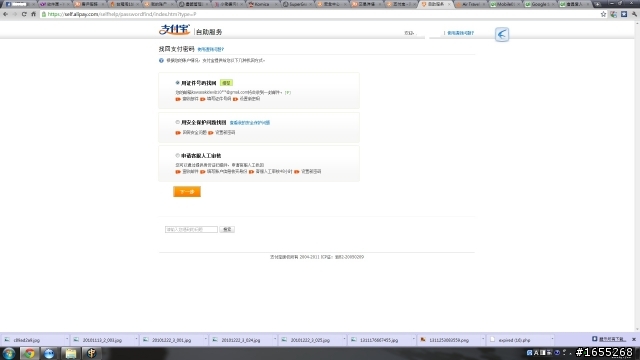
Task: Select 申请客服人工审核 radio option
Action: click(x=178, y=156)
